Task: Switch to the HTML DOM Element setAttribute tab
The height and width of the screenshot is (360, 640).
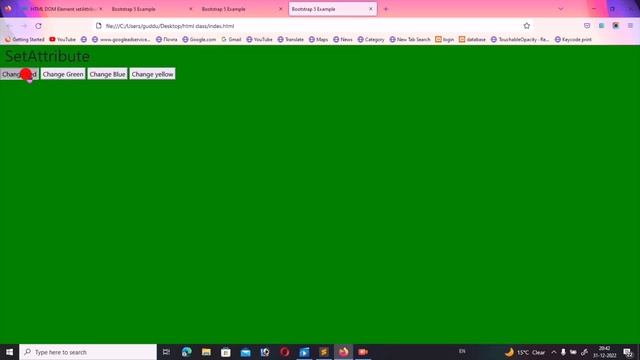Action: pyautogui.click(x=62, y=9)
